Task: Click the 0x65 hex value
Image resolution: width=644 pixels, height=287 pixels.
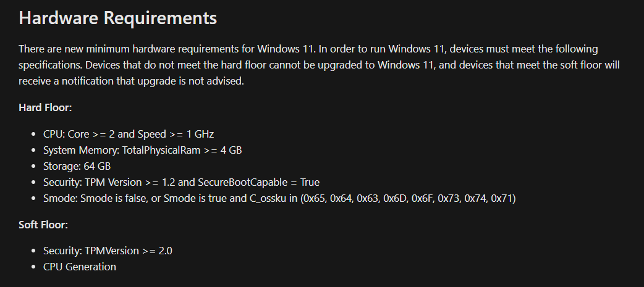Action: (x=311, y=198)
